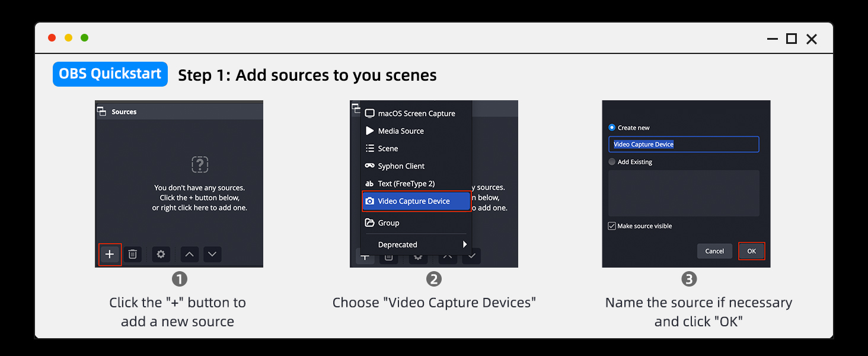868x356 pixels.
Task: Toggle the Make source visible checkbox
Action: click(x=612, y=226)
